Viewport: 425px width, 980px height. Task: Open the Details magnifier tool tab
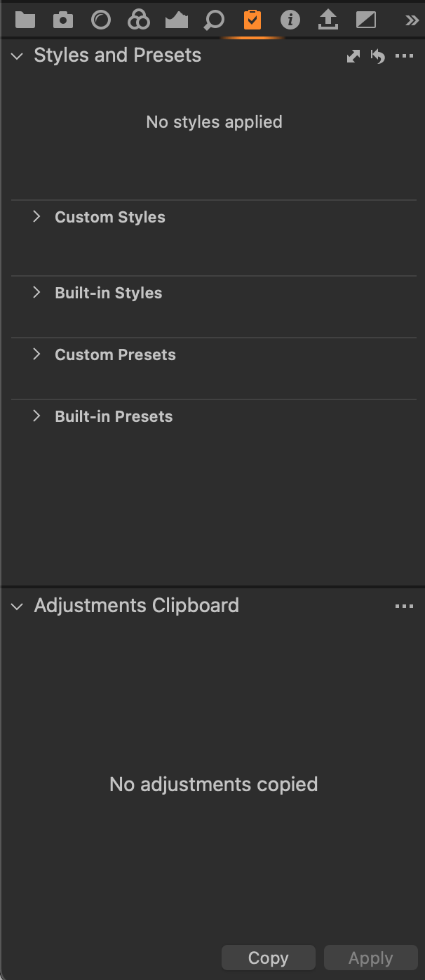point(214,20)
